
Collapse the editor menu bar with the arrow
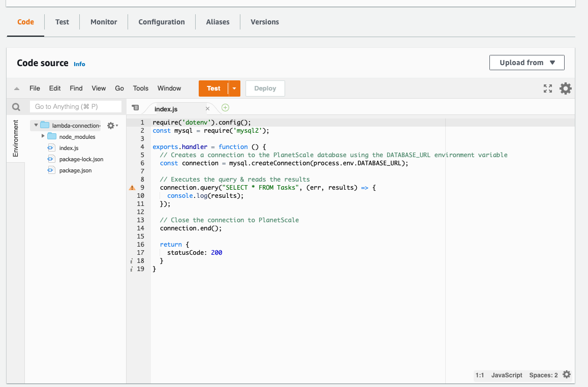pos(16,87)
